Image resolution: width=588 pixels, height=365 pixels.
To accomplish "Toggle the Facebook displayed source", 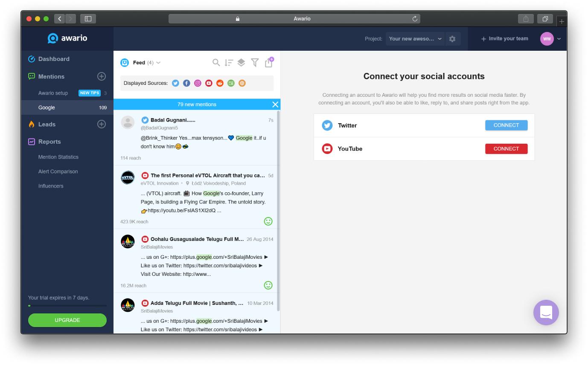I will pyautogui.click(x=186, y=83).
